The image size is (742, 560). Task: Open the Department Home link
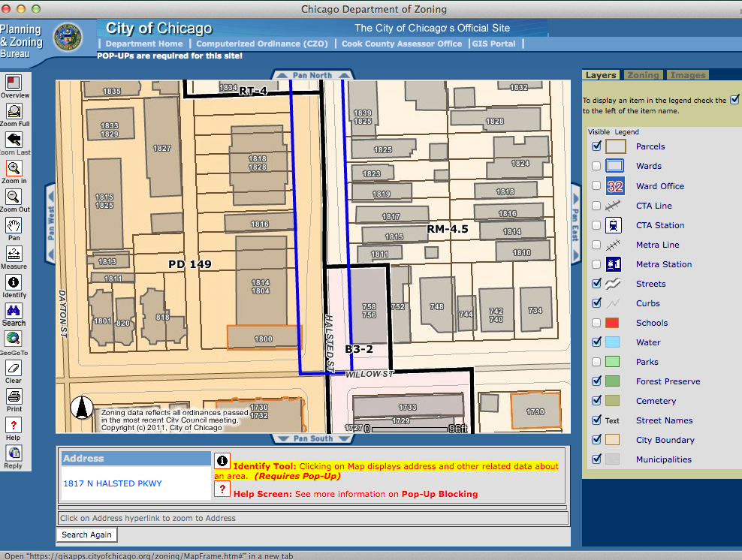pyautogui.click(x=144, y=44)
